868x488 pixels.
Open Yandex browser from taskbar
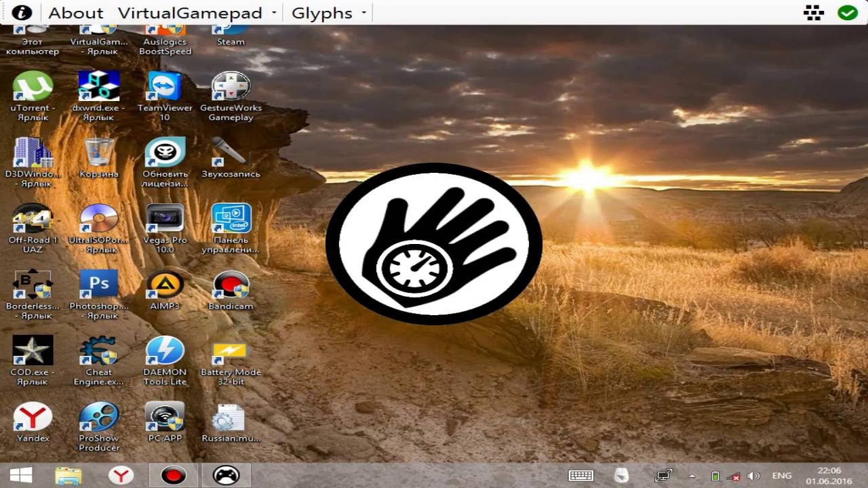point(122,476)
